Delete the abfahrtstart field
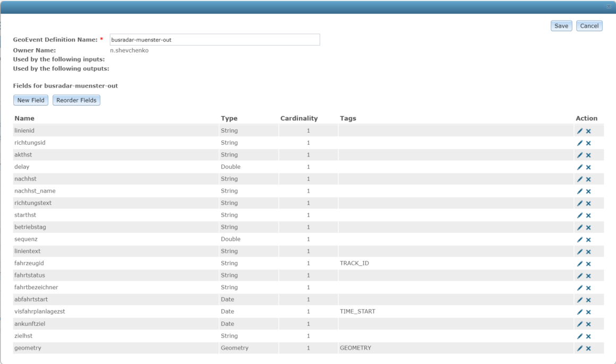This screenshot has height=364, width=616. click(588, 300)
